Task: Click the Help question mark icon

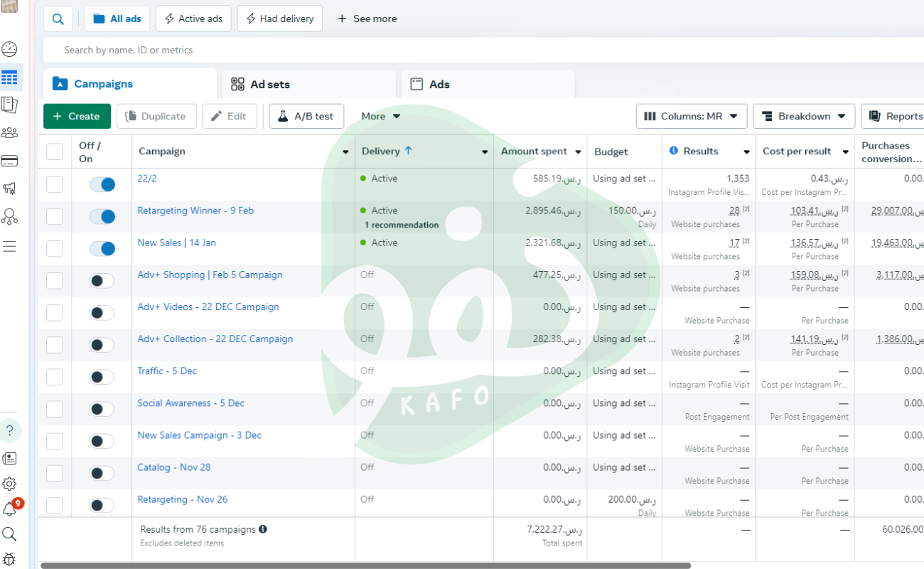Action: 9,430
